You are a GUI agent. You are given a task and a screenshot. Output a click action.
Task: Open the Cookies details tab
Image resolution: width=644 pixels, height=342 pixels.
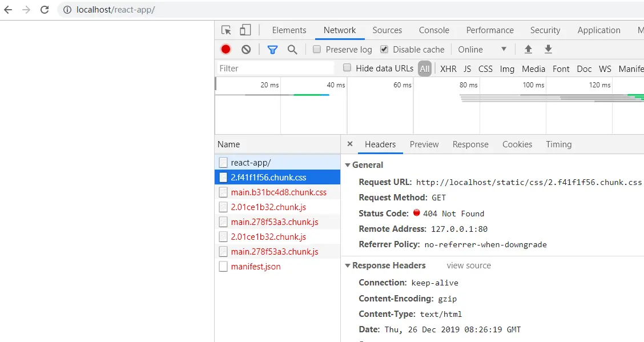coord(517,144)
